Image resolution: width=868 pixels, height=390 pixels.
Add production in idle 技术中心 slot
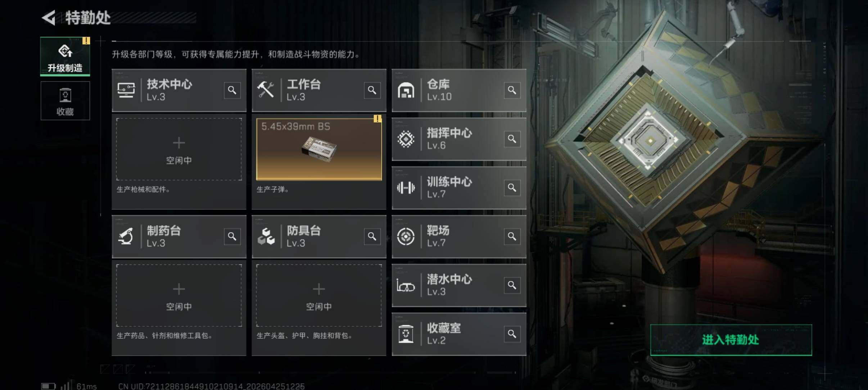click(179, 149)
